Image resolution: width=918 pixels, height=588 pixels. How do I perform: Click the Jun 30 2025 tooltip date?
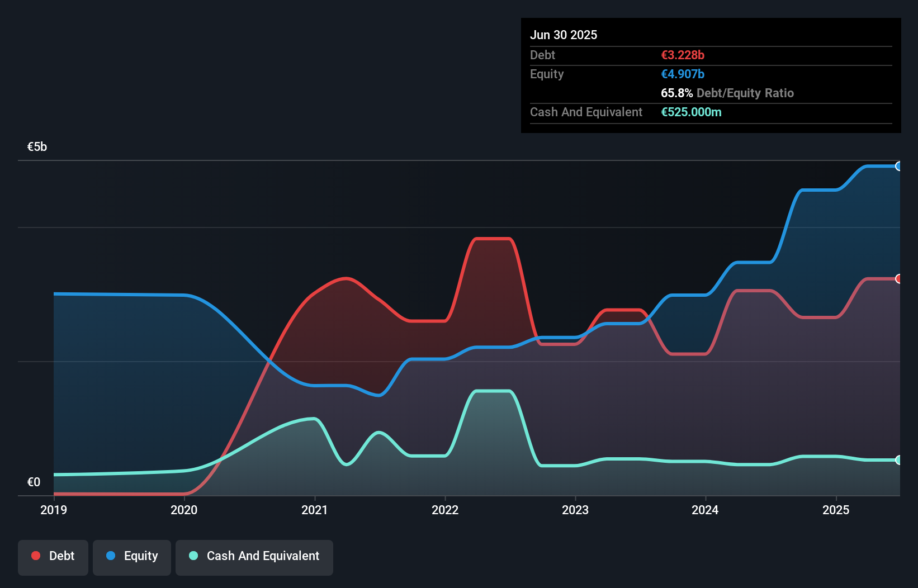[x=564, y=35]
